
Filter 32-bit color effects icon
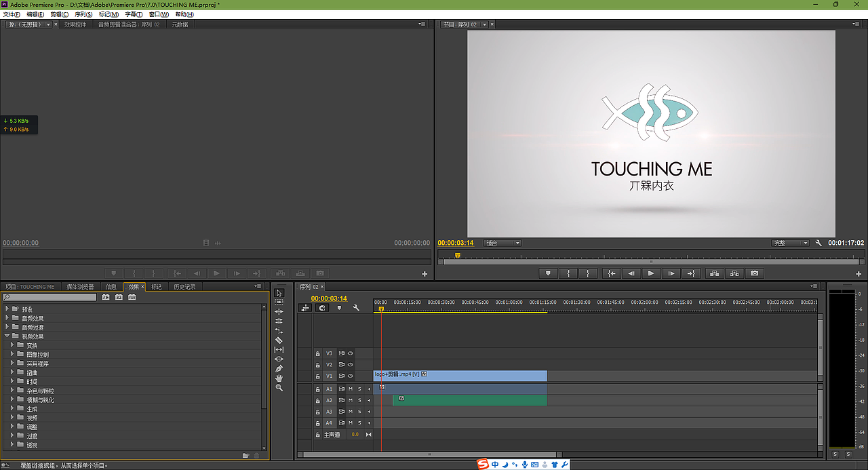click(x=119, y=297)
